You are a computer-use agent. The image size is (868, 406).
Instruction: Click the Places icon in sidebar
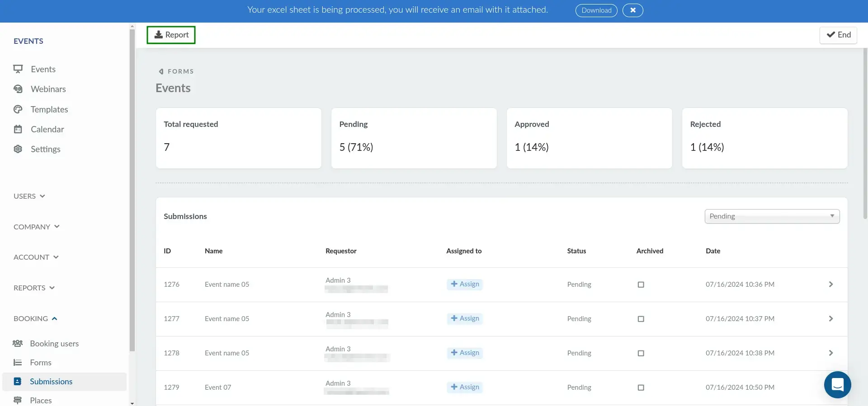point(18,401)
